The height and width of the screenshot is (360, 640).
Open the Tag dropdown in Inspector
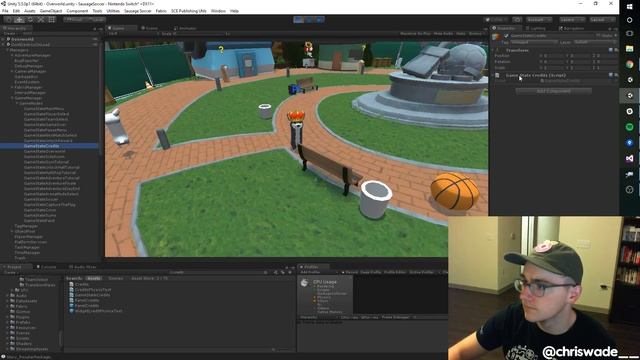click(x=533, y=42)
